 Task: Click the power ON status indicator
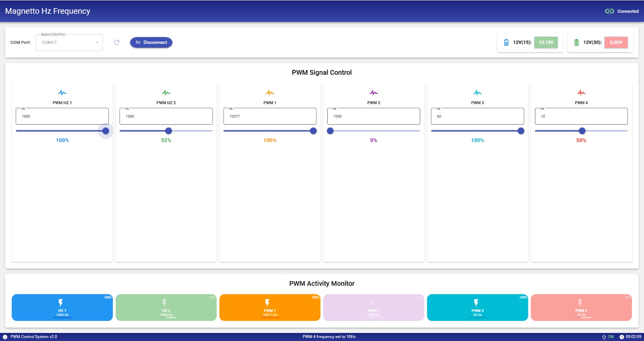pyautogui.click(x=608, y=337)
